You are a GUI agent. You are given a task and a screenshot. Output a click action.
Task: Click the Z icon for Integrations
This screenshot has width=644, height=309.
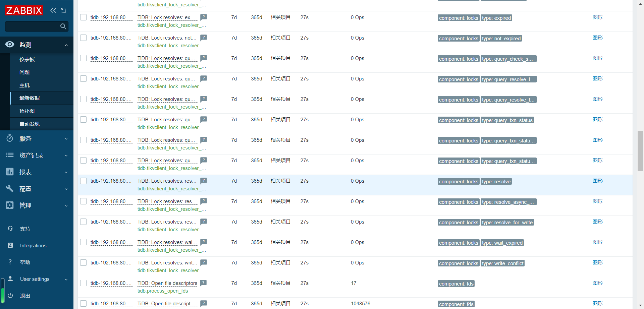pos(10,245)
